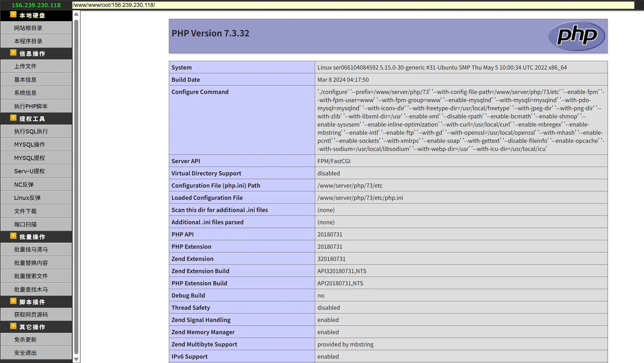Viewport: 644px width, 363px height.
Task: Click the Additional .ini files parsed label
Action: [x=208, y=222]
